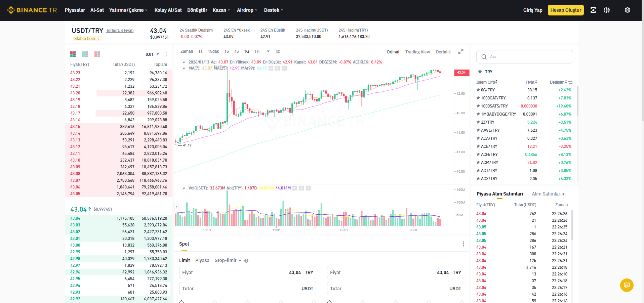644x303 pixels.
Task: Expand more chart interval options arrow
Action: tap(268, 51)
